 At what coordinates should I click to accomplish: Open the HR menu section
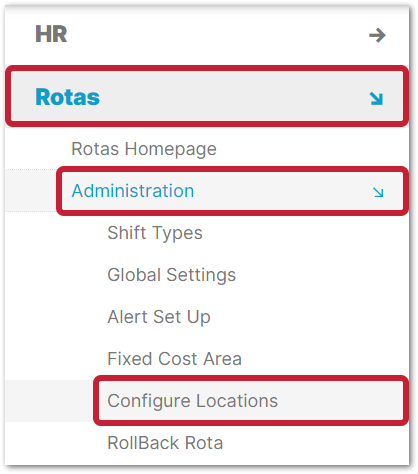coord(207,35)
